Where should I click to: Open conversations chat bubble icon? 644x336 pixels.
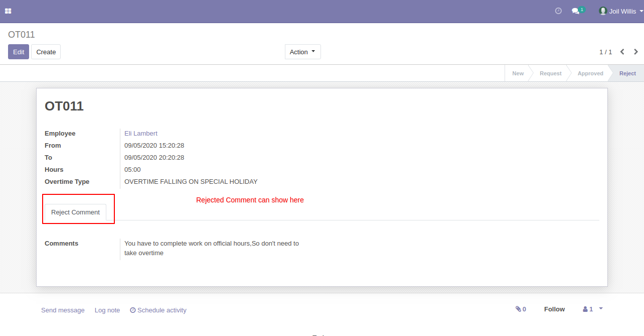(x=576, y=11)
